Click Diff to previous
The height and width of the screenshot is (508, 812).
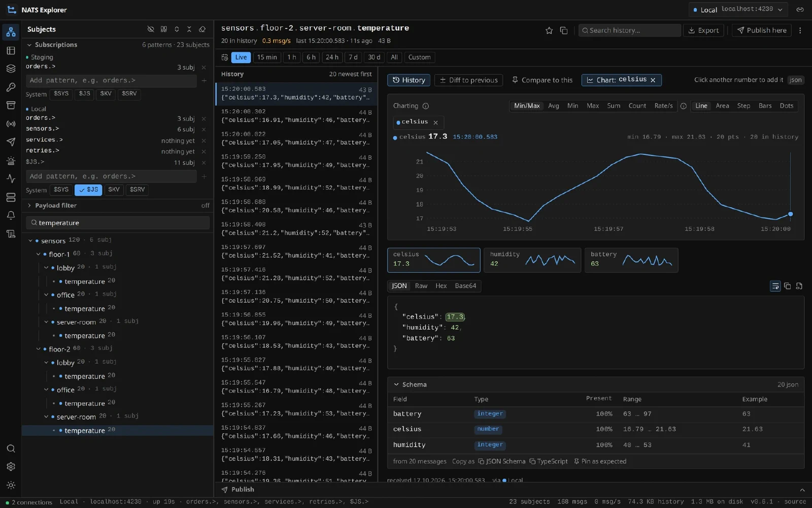(x=468, y=80)
